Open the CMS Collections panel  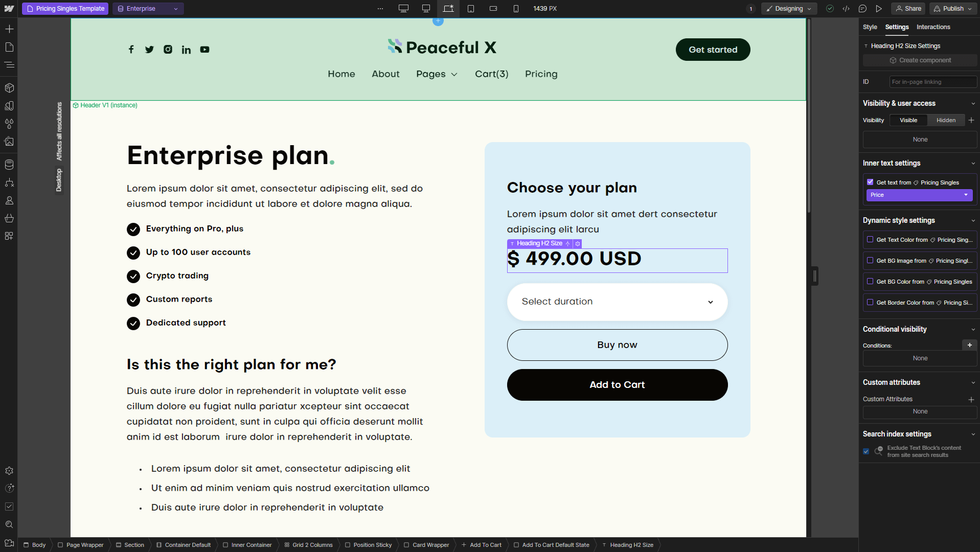click(x=9, y=165)
